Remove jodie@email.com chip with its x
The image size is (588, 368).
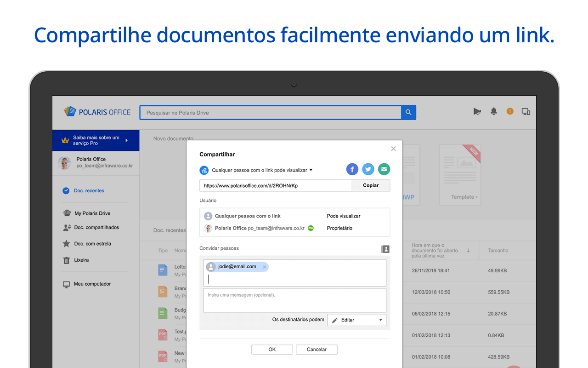click(x=265, y=267)
